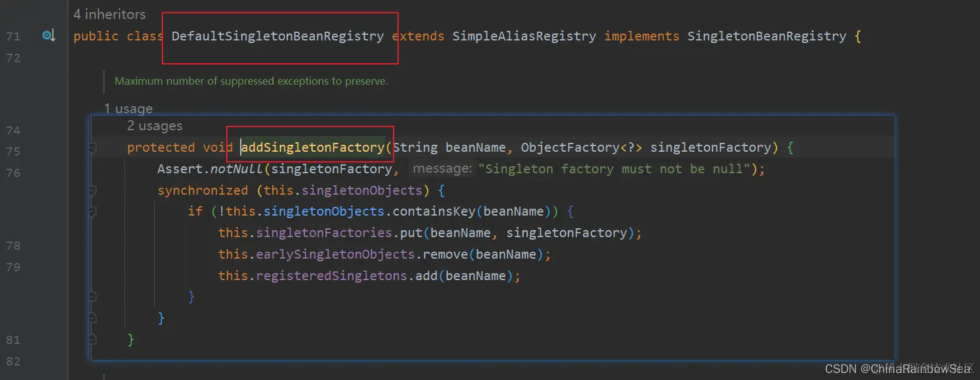Collapse the addSingletonFactory method fold marker on line 75
Viewport: 980px width, 380px height.
92,147
